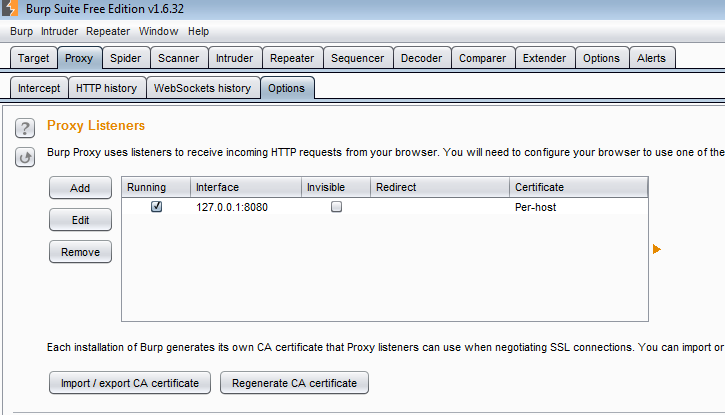Open Proxy Listeners help question mark icon

point(26,127)
